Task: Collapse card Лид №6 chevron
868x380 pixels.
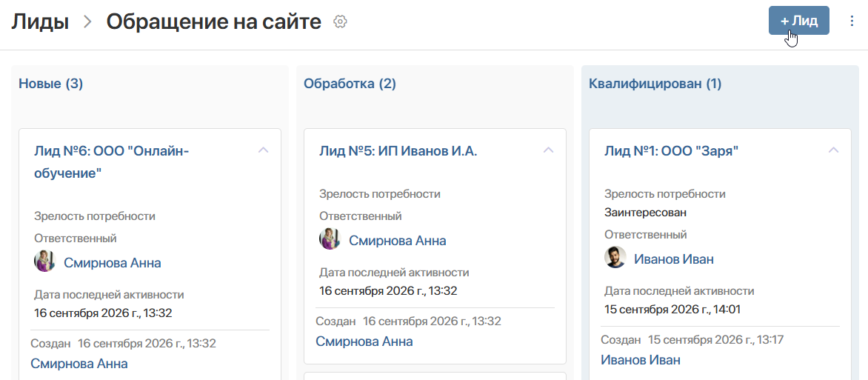Action: (x=264, y=150)
